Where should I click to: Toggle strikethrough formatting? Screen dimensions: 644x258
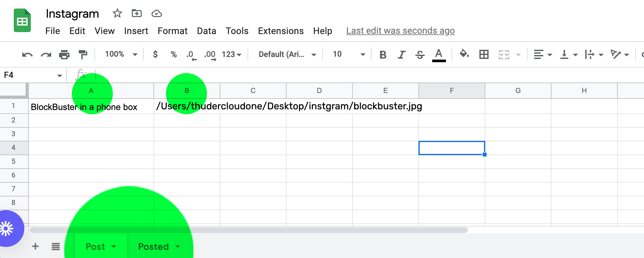pos(420,54)
